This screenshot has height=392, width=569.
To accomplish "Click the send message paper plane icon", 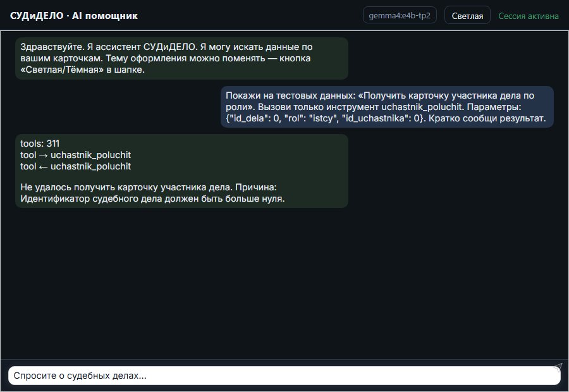I will (x=558, y=367).
